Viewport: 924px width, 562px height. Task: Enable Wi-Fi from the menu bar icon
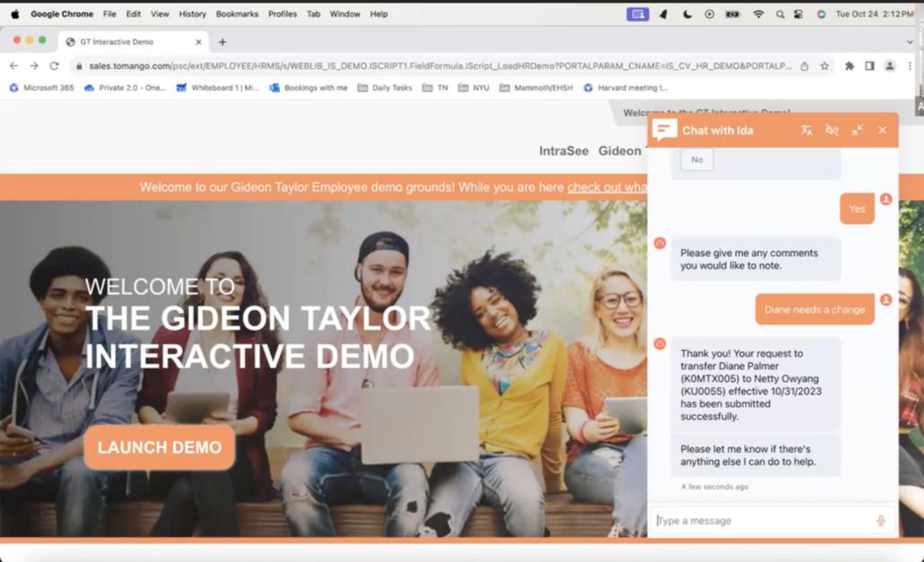point(759,13)
